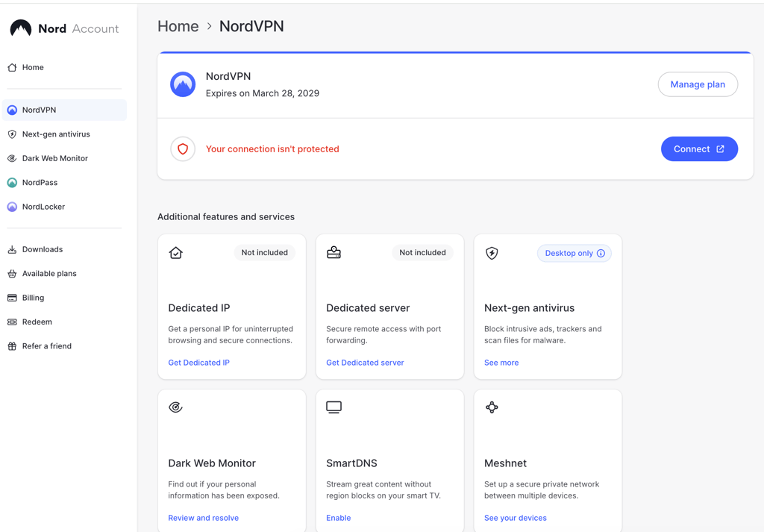The image size is (764, 532).
Task: Click the Billing card icon
Action: click(12, 298)
